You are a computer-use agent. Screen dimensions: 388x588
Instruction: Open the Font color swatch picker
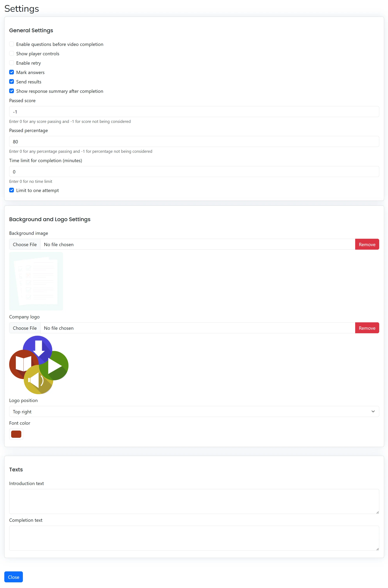(16, 434)
